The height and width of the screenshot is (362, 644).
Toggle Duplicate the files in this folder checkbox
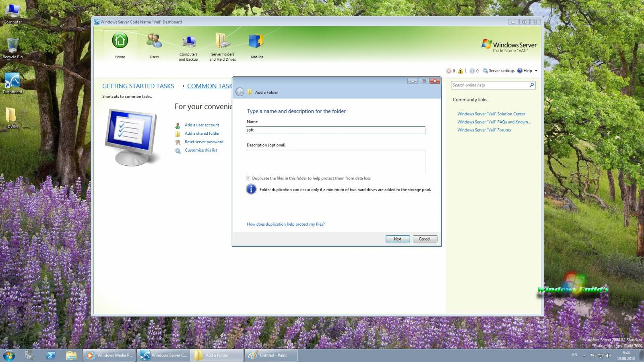coord(248,178)
